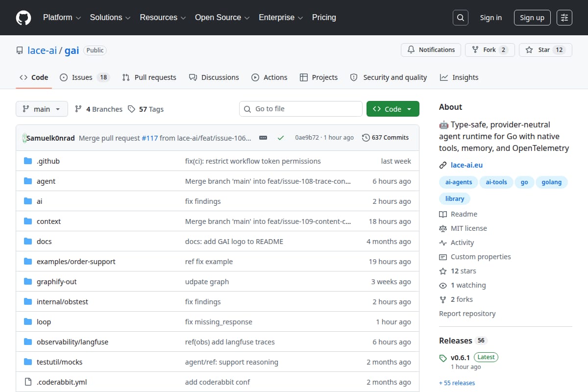Switch to the Issues tab
This screenshot has width=588, height=392.
tap(84, 77)
